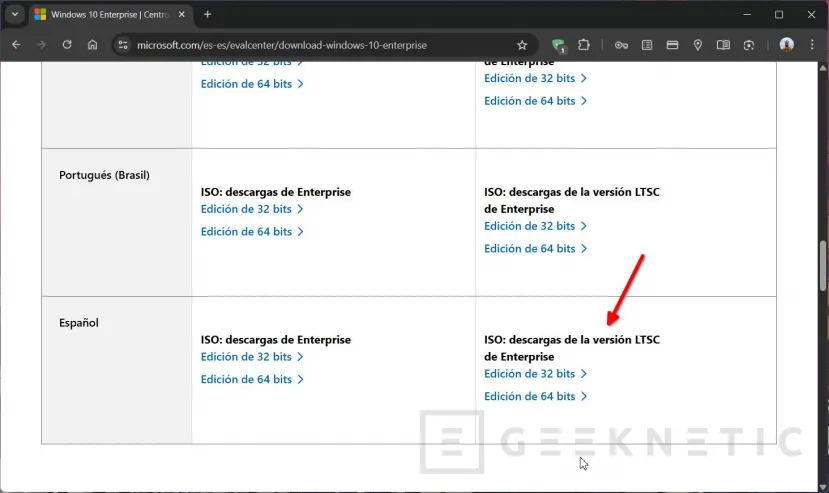Download Español LTSC 32-bit edition

click(535, 374)
